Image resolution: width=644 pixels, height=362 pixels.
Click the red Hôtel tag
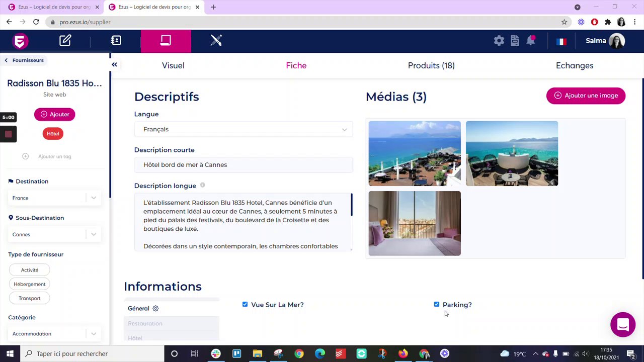53,134
